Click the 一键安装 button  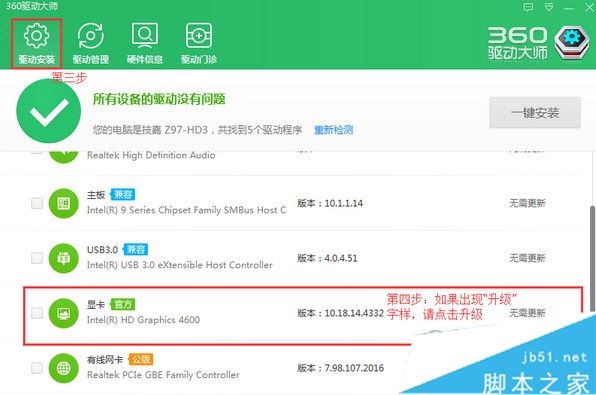click(535, 113)
